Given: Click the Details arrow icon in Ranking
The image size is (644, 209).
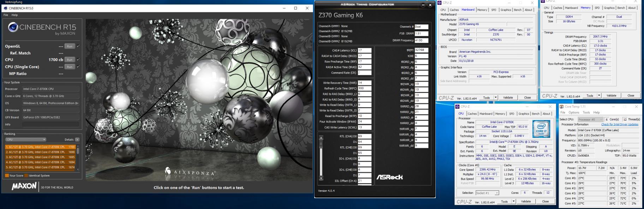Looking at the screenshot, I should pyautogui.click(x=77, y=140).
